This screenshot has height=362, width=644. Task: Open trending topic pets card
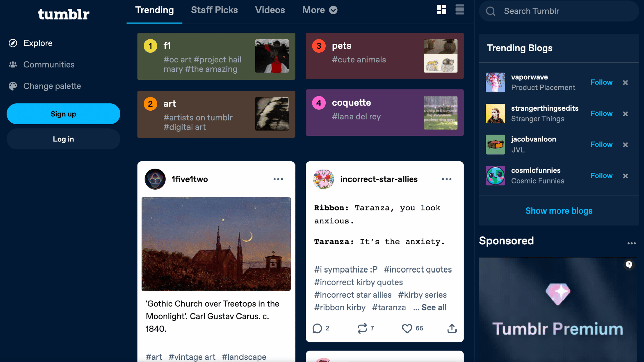point(384,56)
